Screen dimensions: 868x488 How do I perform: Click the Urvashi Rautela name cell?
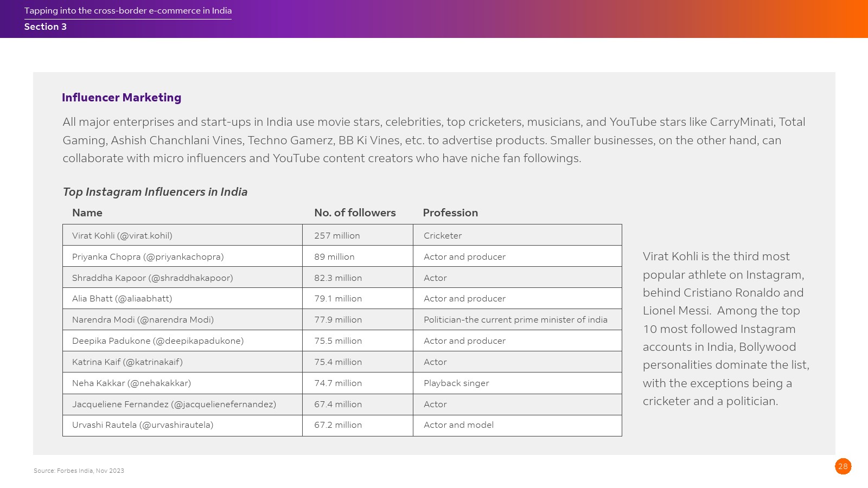pos(143,425)
